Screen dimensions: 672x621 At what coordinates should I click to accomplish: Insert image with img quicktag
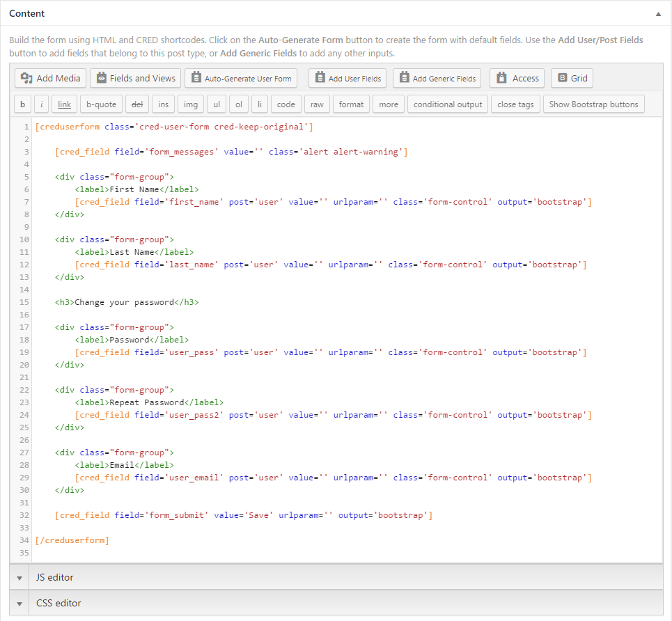(191, 104)
